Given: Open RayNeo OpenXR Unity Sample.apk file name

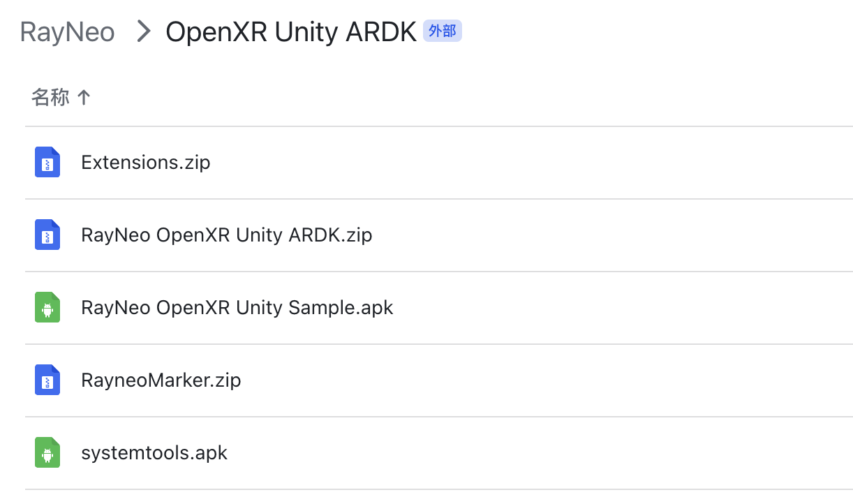Looking at the screenshot, I should click(237, 308).
